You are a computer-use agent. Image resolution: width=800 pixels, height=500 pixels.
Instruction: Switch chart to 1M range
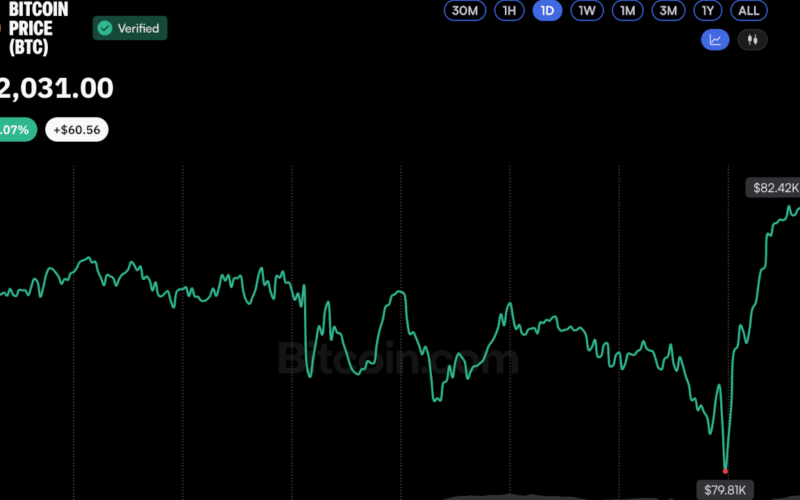[x=628, y=11]
